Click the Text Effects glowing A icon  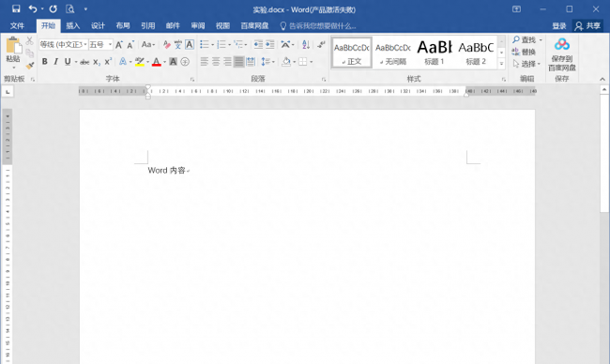[123, 61]
